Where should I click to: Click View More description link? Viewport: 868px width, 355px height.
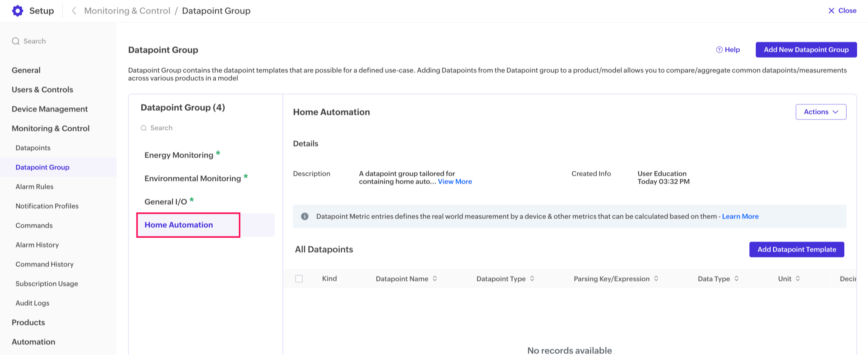tap(455, 182)
